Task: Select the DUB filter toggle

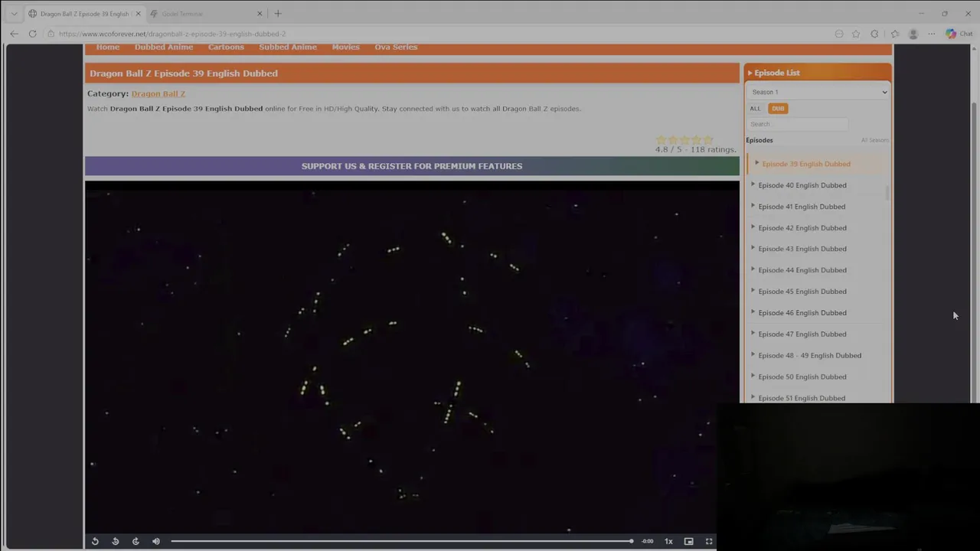Action: click(x=778, y=109)
